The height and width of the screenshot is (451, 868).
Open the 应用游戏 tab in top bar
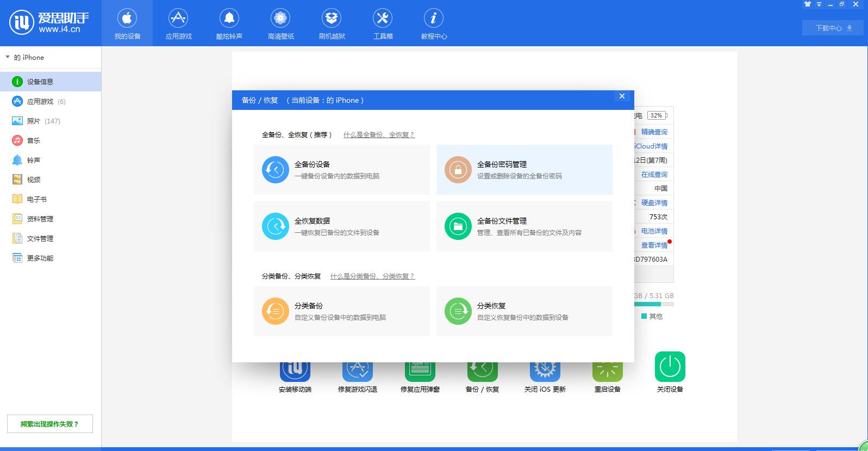point(178,23)
